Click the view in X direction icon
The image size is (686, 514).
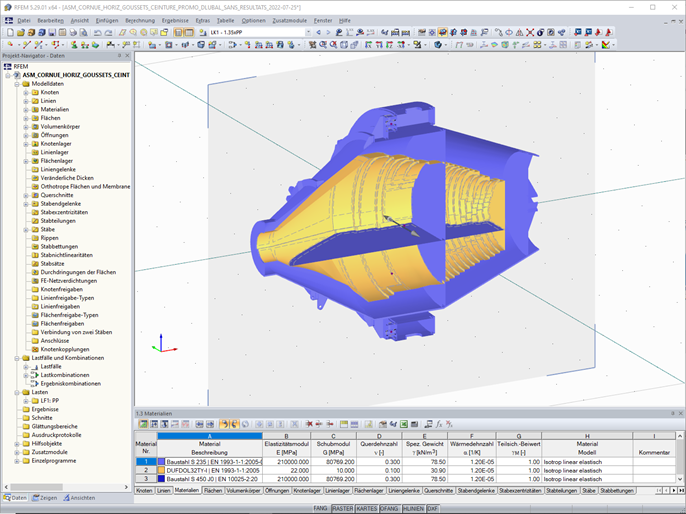point(368,45)
